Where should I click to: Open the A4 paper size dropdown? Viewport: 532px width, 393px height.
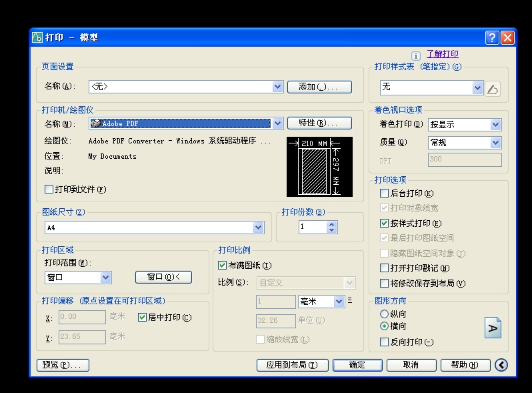point(258,228)
